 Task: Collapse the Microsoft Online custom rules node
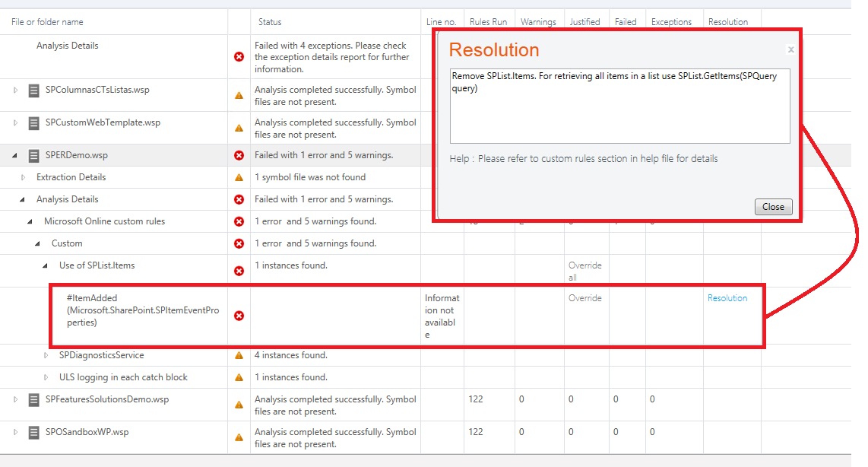coord(30,221)
